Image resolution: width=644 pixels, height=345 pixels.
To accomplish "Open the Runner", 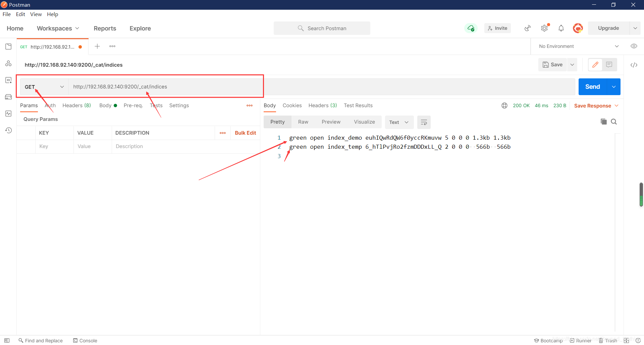I will [581, 341].
